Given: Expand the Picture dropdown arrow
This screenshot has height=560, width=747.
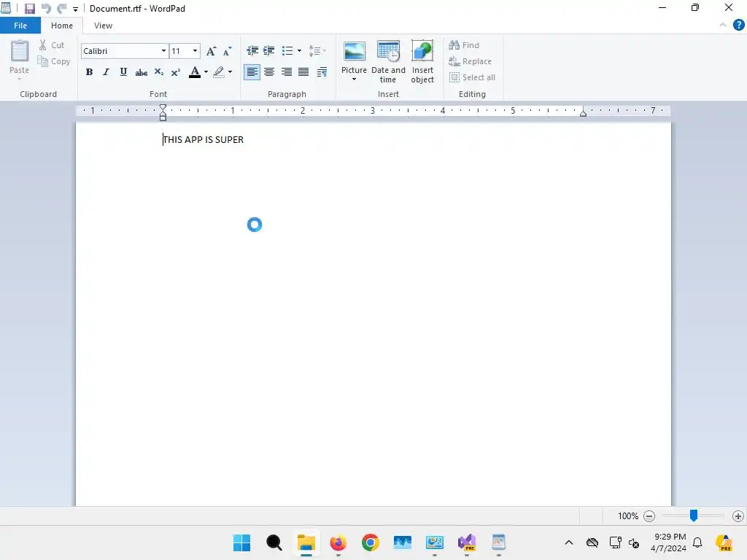Looking at the screenshot, I should [354, 79].
